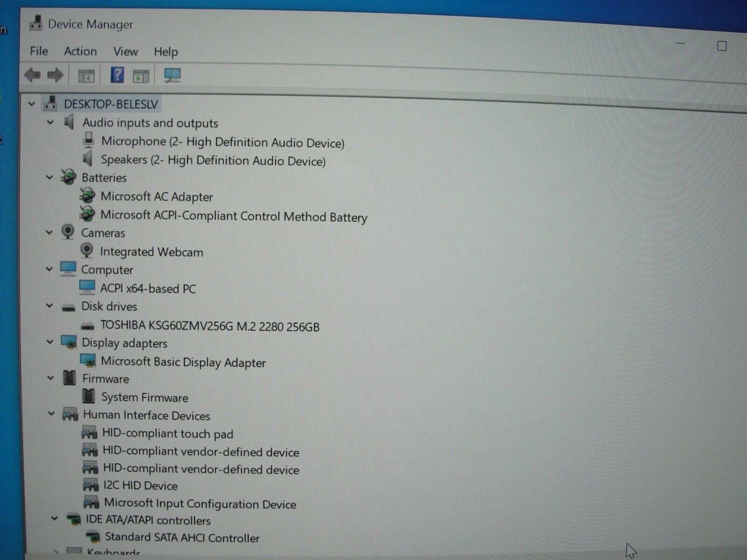Screen dimensions: 747x560
Task: Click the Speakers device icon
Action: (87, 159)
